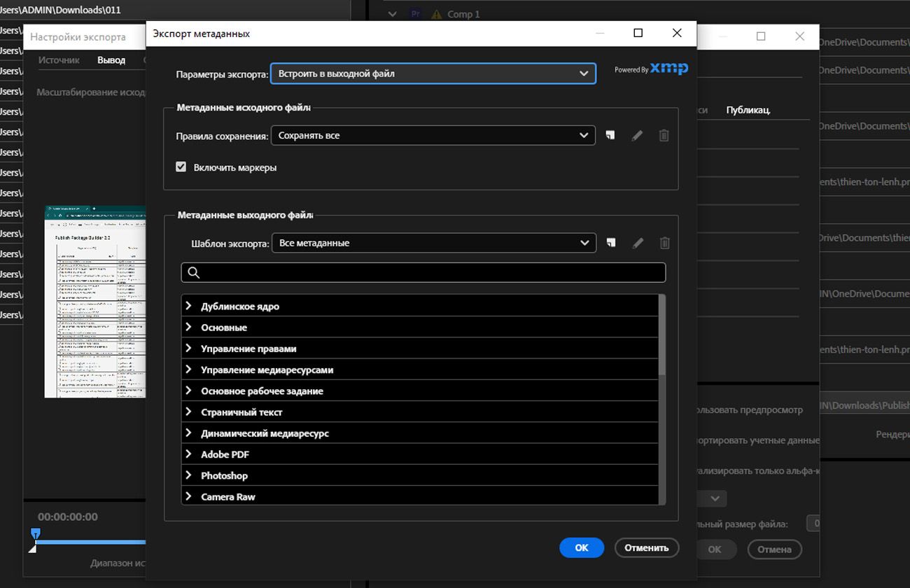
Task: Open the Правила сохранения dropdown
Action: point(433,135)
